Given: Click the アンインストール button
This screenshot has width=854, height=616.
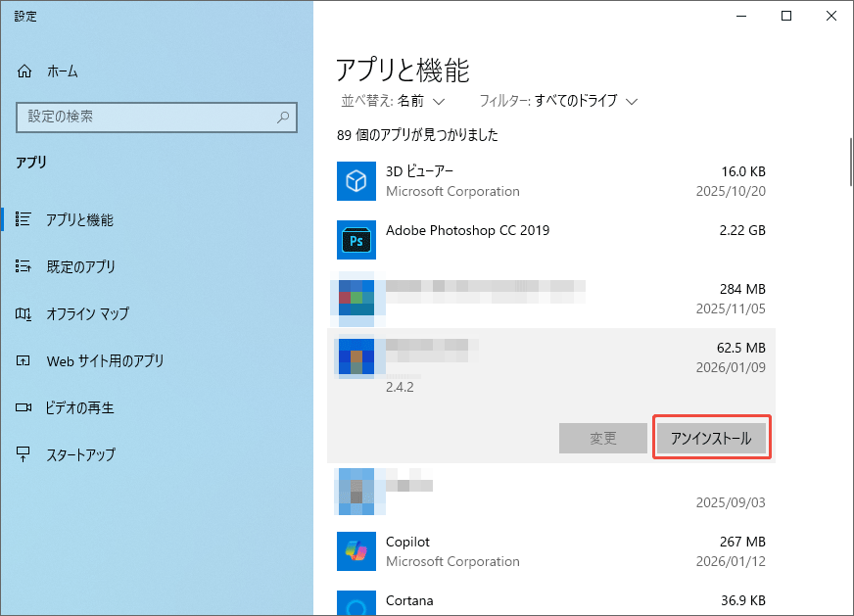Looking at the screenshot, I should [712, 438].
